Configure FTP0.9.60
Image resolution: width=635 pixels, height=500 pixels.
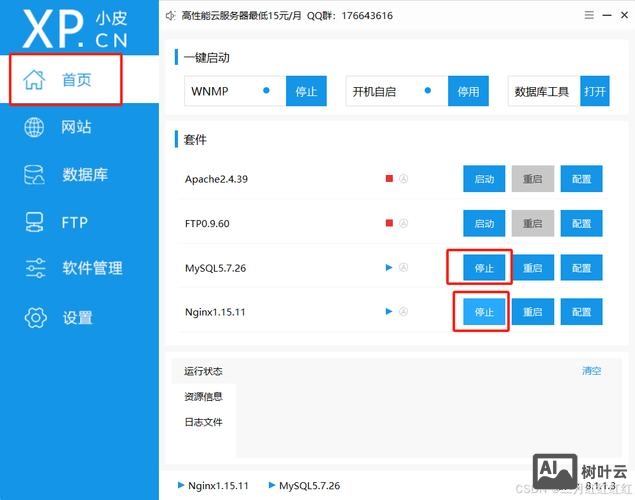tap(581, 223)
